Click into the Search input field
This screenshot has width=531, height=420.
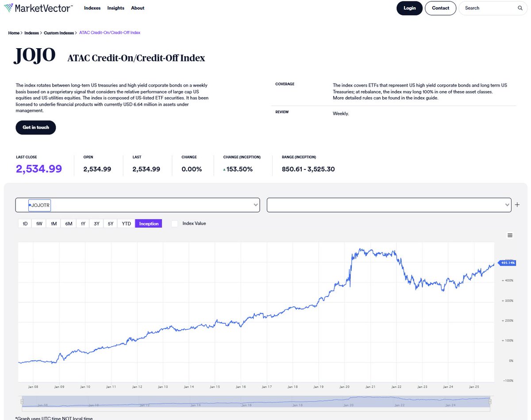coord(489,8)
